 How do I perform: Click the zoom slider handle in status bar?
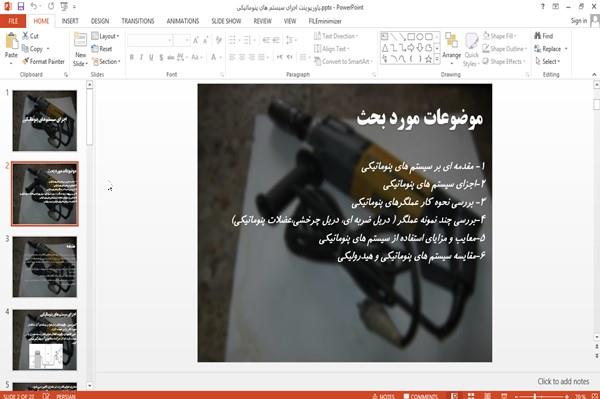(535, 396)
